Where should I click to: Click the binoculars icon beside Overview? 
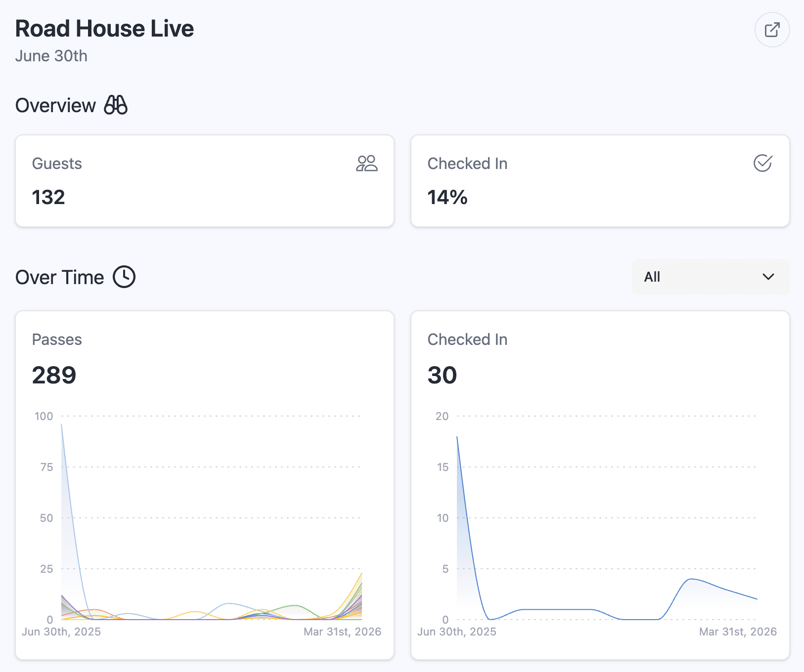click(116, 105)
